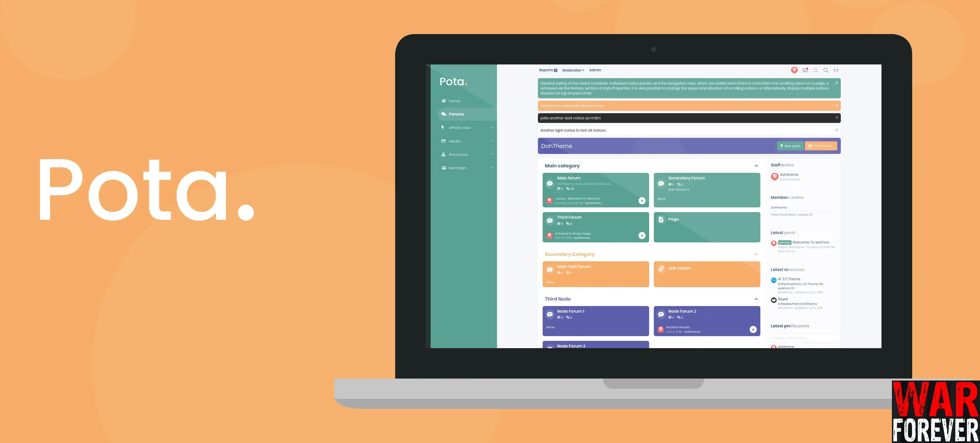Click the search icon in the toolbar
The image size is (980, 443).
tap(825, 70)
